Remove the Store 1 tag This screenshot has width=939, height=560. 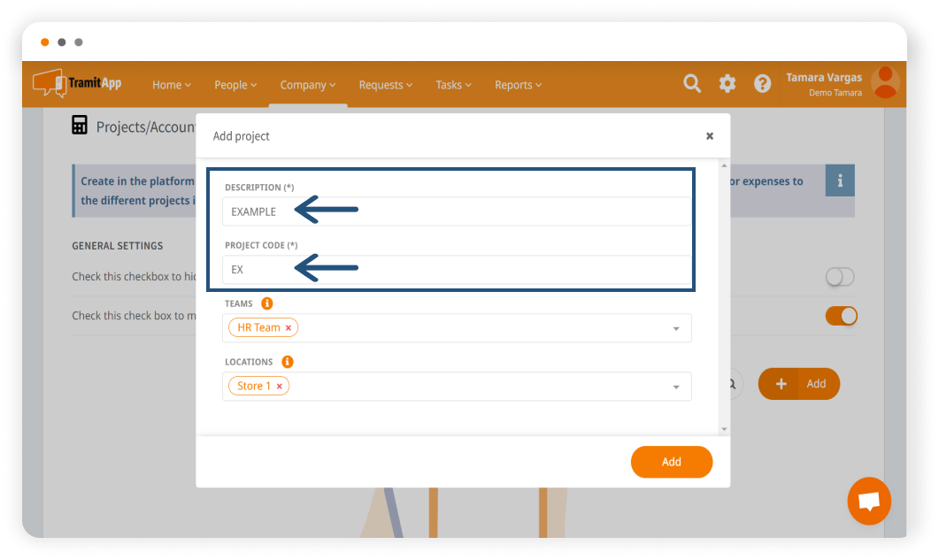pyautogui.click(x=280, y=387)
